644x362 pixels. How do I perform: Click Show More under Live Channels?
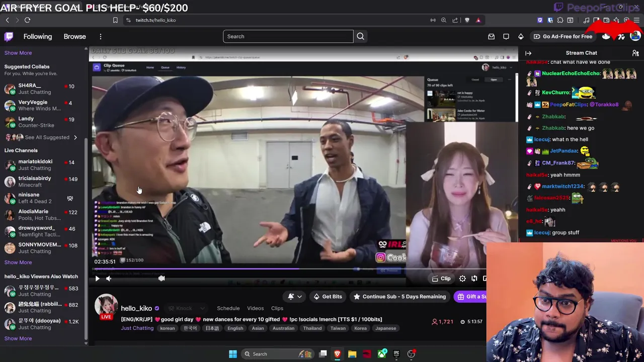[x=18, y=262]
